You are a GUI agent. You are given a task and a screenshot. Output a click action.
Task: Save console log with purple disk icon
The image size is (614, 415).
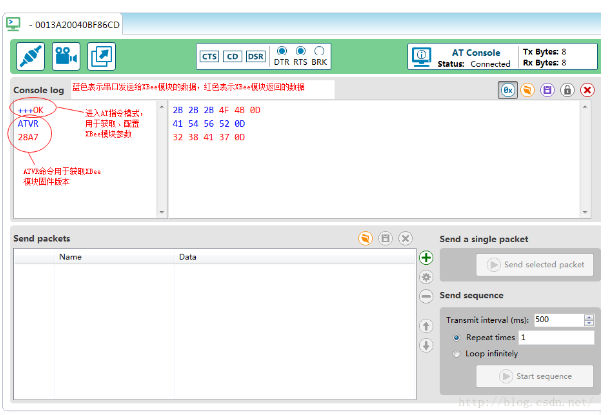coord(547,90)
